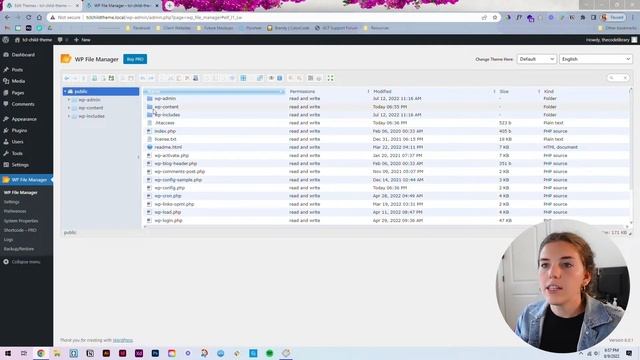640x360 pixels.
Task: Reload the page in browser
Action: pos(28,18)
